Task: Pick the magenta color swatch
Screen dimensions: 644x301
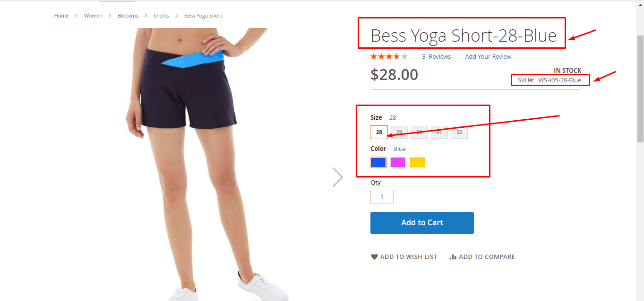Action: point(398,162)
